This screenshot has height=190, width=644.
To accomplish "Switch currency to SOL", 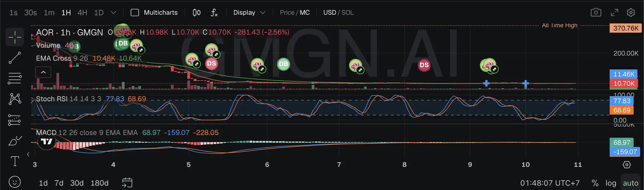I will [x=348, y=13].
